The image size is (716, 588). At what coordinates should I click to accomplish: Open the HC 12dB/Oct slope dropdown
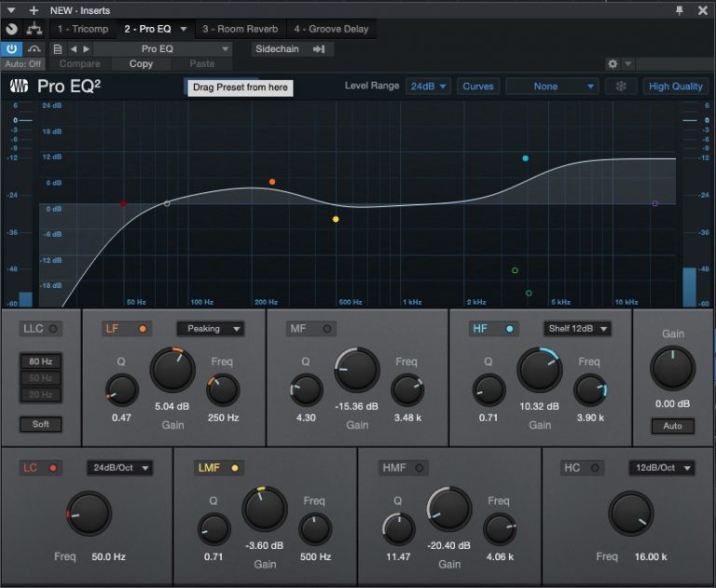(662, 468)
